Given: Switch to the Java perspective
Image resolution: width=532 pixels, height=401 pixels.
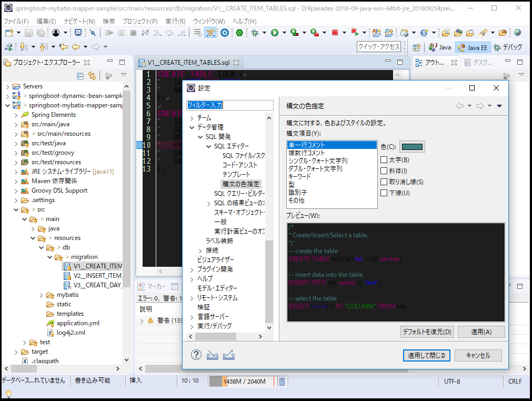Looking at the screenshot, I should 440,47.
